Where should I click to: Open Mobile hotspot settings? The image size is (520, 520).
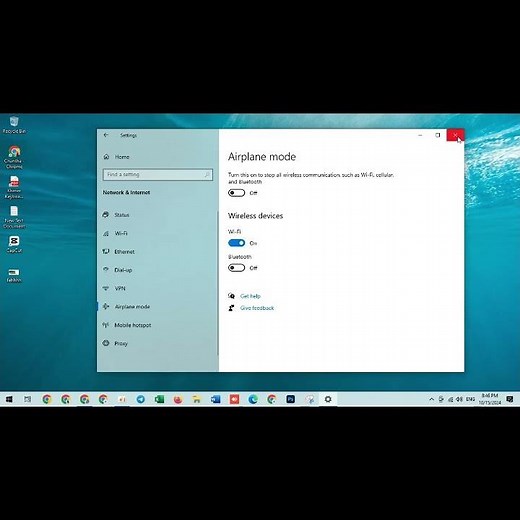(x=127, y=325)
